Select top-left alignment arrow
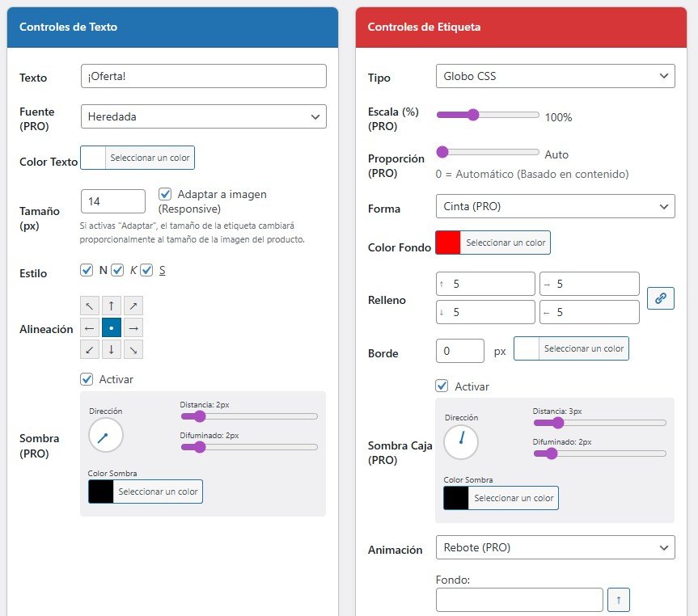Screen dimensions: 698x616 (90, 306)
